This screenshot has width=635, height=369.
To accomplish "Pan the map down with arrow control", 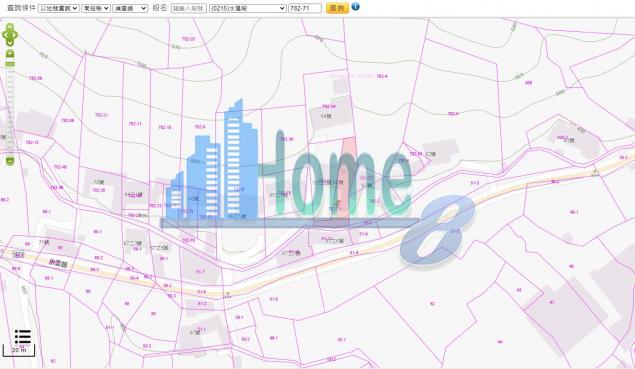I will click(x=10, y=43).
